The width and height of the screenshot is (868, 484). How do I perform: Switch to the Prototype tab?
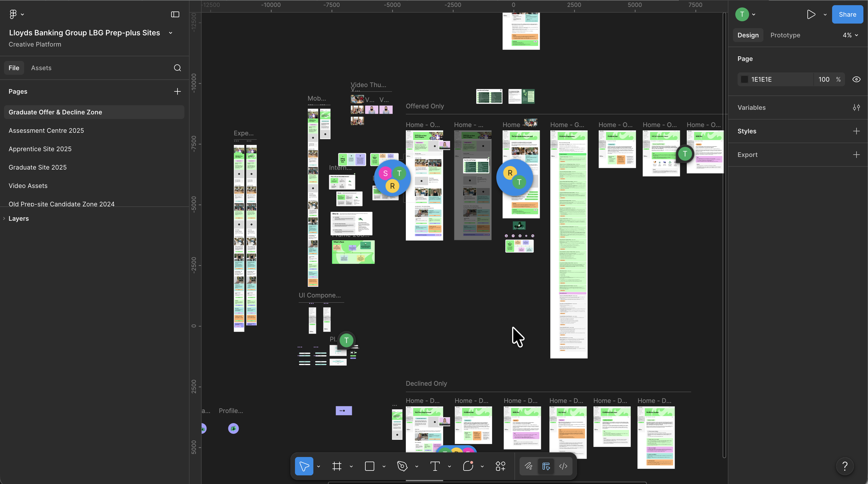785,35
